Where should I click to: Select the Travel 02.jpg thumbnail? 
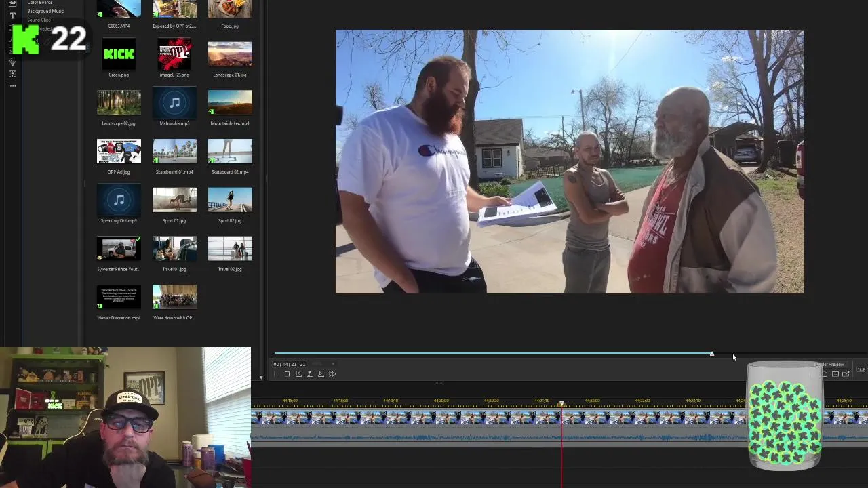point(230,249)
